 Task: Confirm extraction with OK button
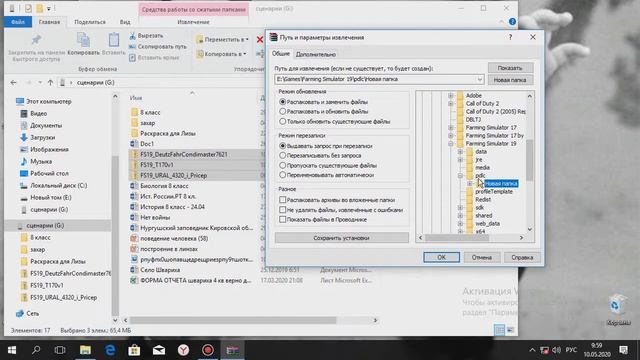pos(442,258)
